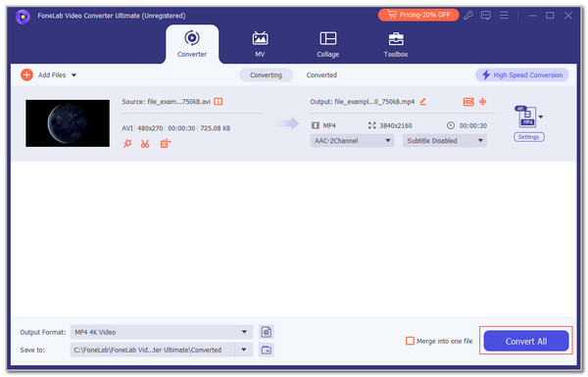Click the source file info icon
Image resolution: width=588 pixels, height=377 pixels.
point(219,102)
